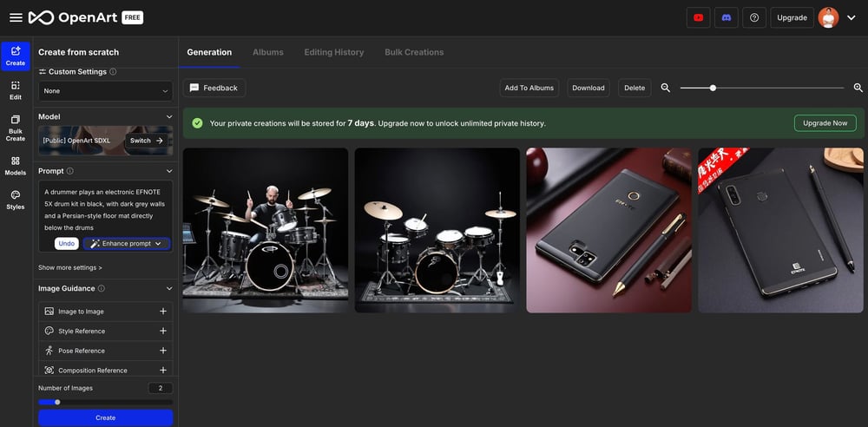868x427 pixels.
Task: Click the YouTube icon in header
Action: click(698, 17)
